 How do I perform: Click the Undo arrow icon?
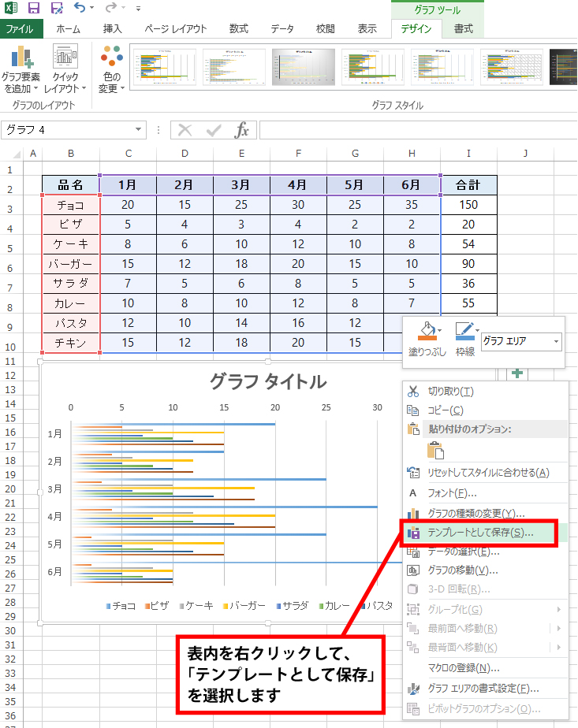click(80, 9)
